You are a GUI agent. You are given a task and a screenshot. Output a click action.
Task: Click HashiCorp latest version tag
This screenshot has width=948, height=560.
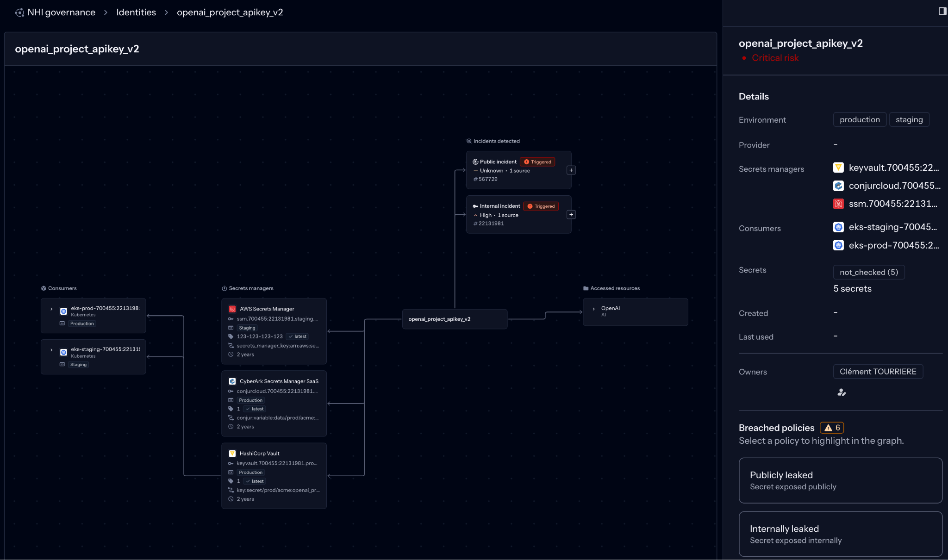(x=254, y=481)
